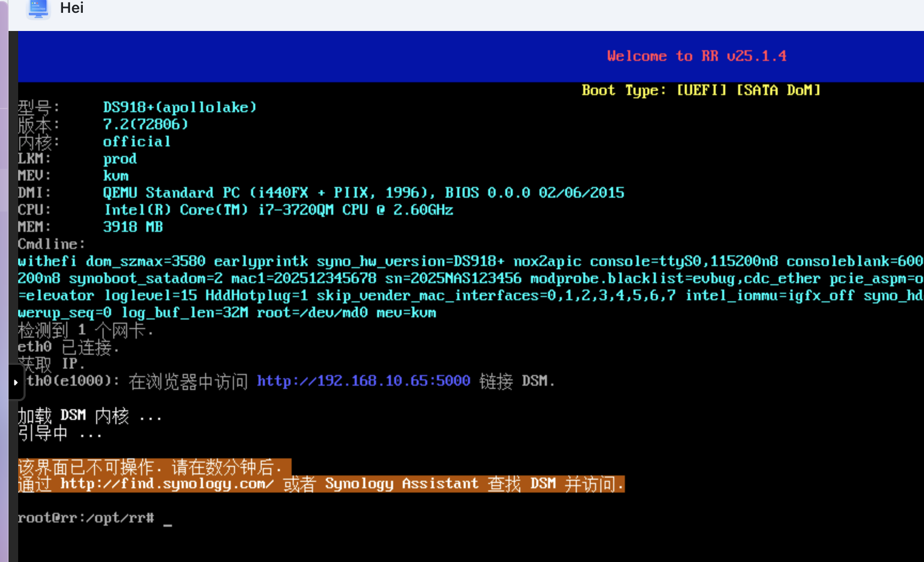Click the memory value '3918 MB'

(133, 227)
